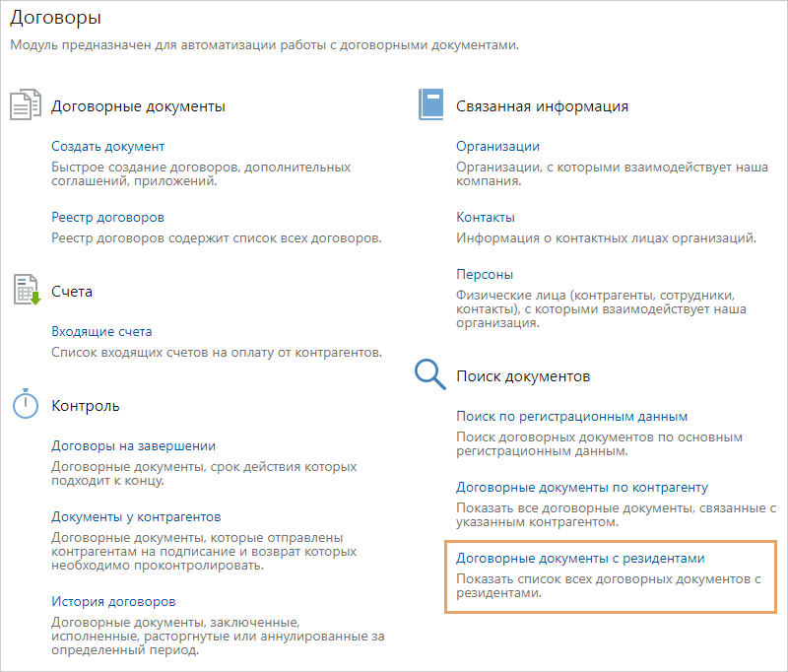Launch Поиск по регистрационным данным

[571, 416]
